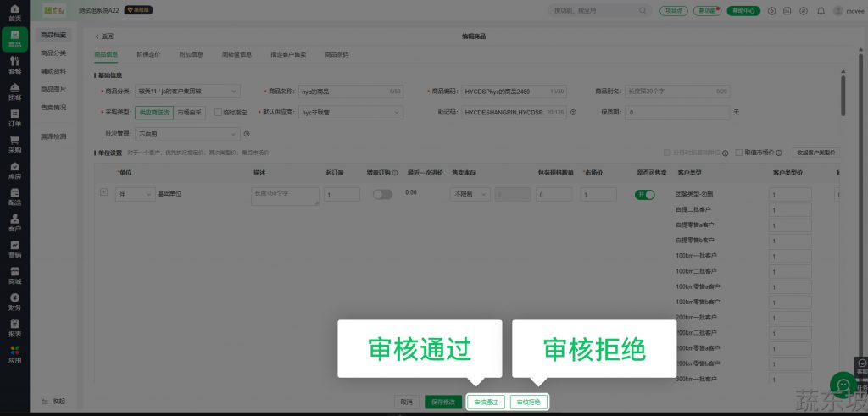Viewport: 868px width, 416px height.
Task: Click the info icon next to 批次管理
Action: pyautogui.click(x=247, y=134)
